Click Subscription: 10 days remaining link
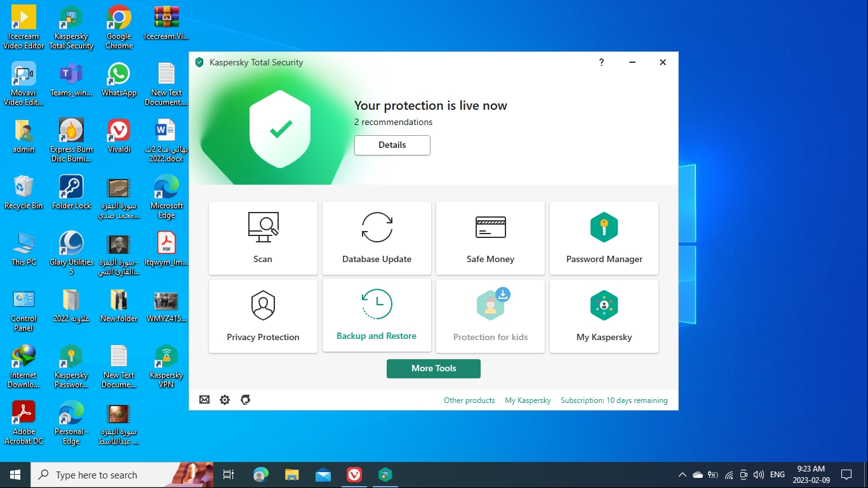The image size is (868, 488). click(x=614, y=400)
